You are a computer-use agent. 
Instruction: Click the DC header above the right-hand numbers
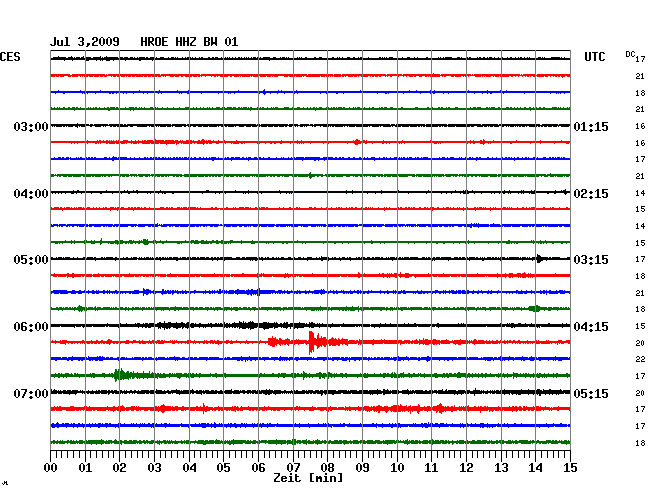[630, 54]
